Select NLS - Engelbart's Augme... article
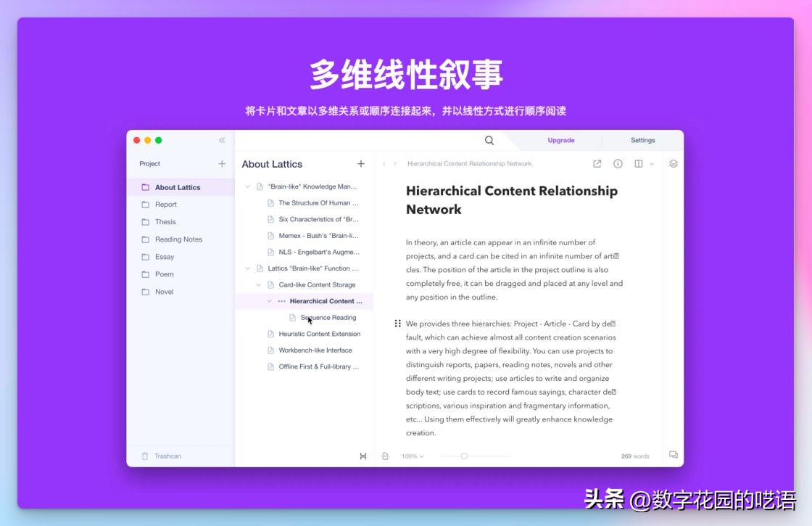Image resolution: width=812 pixels, height=526 pixels. click(304, 252)
